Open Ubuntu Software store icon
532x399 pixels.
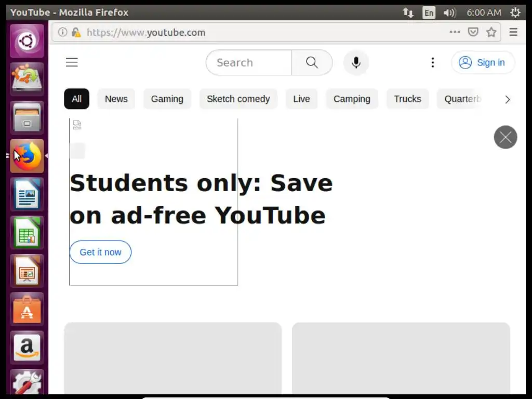coord(27,309)
